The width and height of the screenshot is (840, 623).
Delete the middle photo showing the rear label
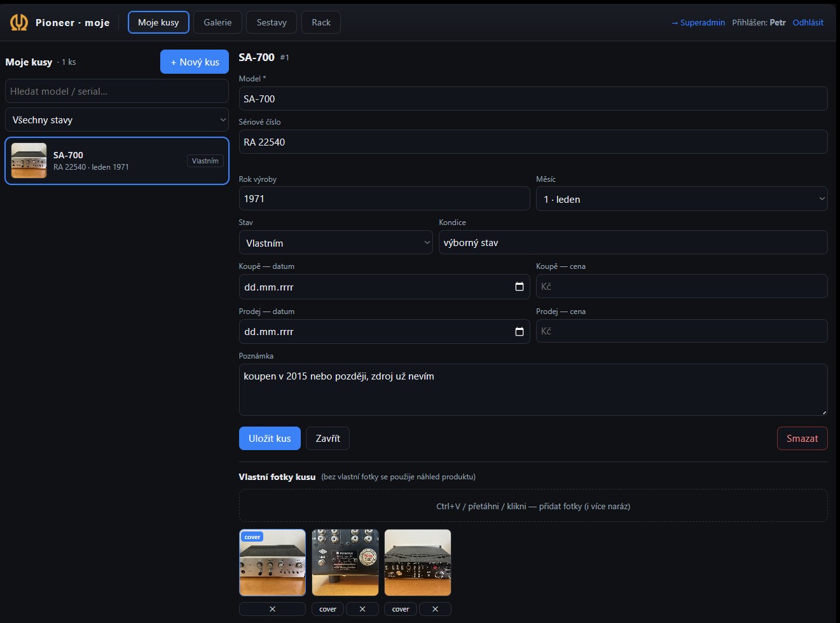pos(362,609)
